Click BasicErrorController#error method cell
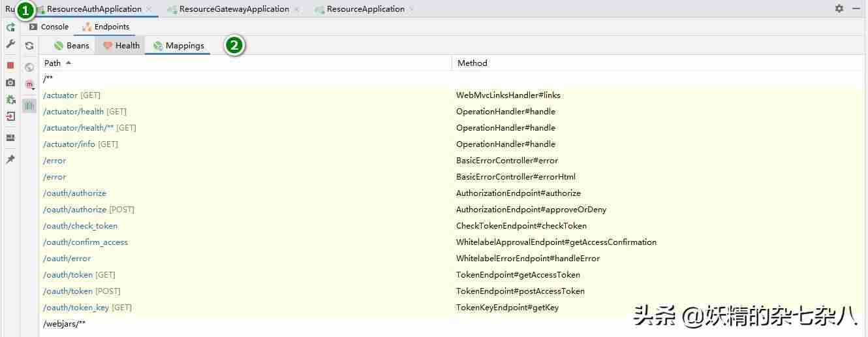 (x=507, y=161)
